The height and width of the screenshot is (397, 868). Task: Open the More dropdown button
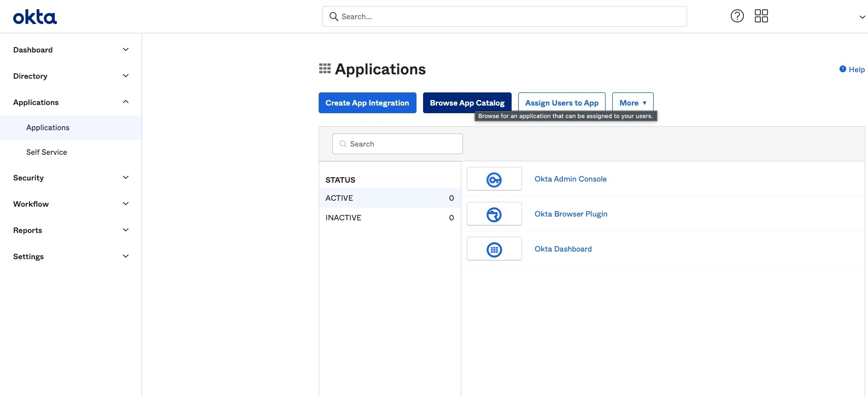[x=632, y=103]
